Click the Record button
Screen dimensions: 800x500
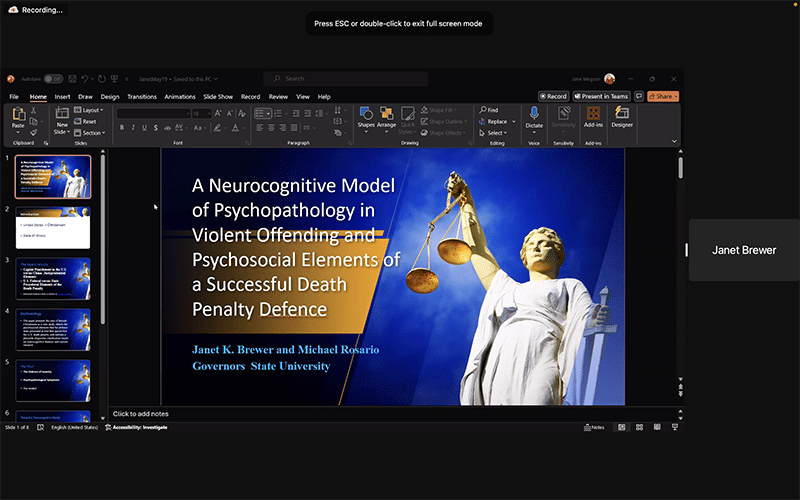click(x=553, y=96)
